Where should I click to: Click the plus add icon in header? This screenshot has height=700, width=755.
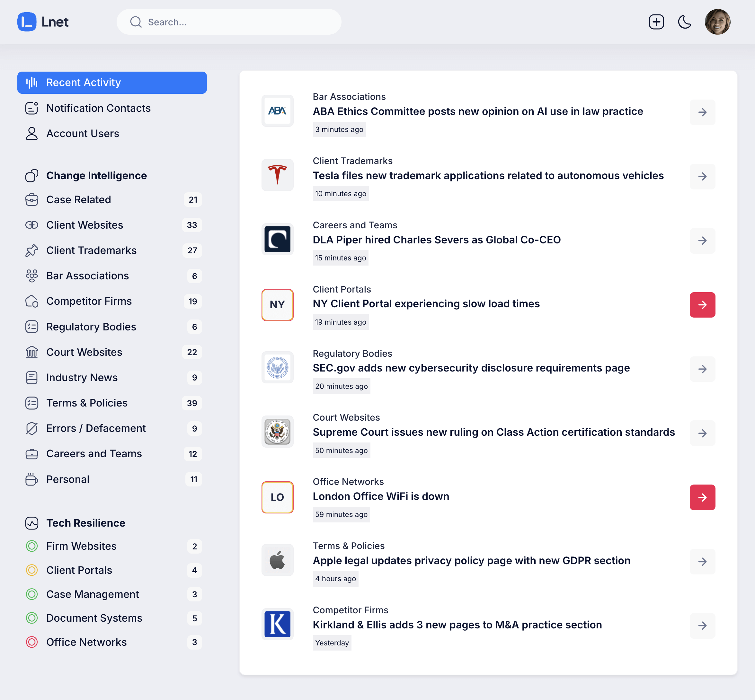pyautogui.click(x=656, y=22)
